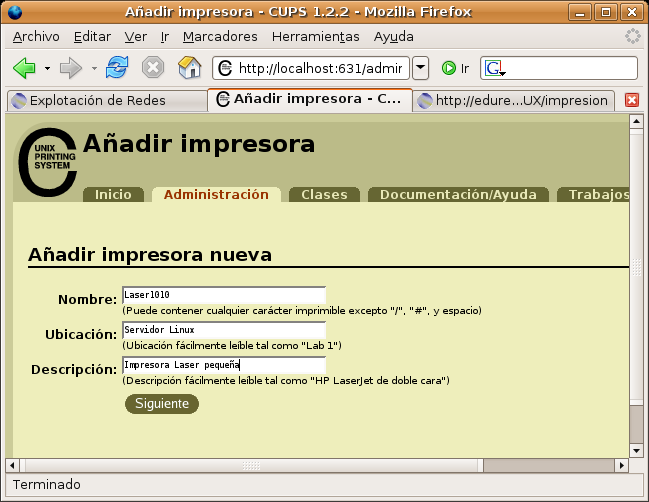Open the Back button history dropdown arrow
This screenshot has width=649, height=502.
pos(47,69)
